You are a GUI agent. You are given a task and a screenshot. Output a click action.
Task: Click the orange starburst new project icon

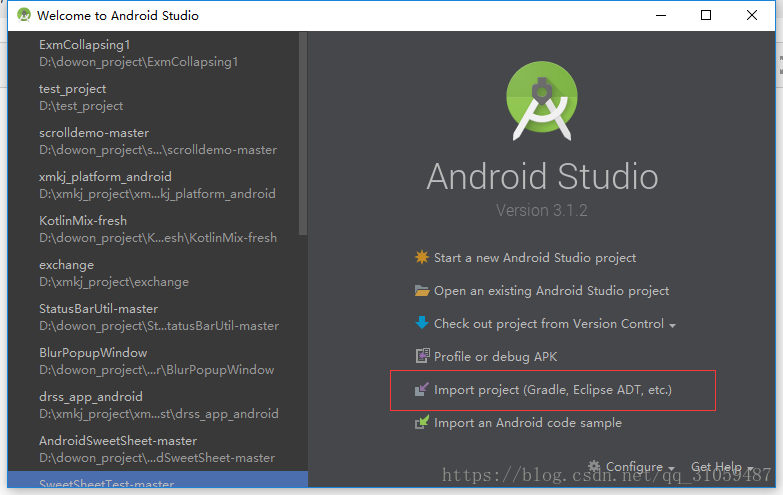[422, 257]
